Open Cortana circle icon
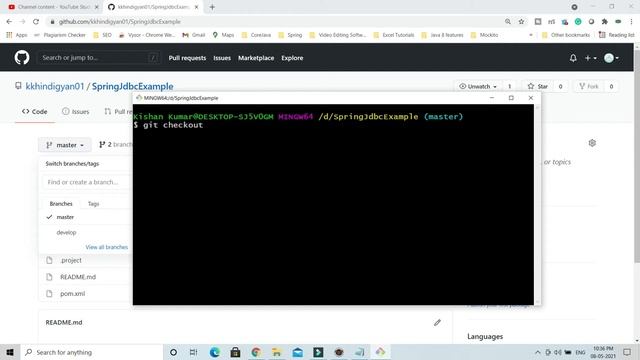 coord(173,352)
